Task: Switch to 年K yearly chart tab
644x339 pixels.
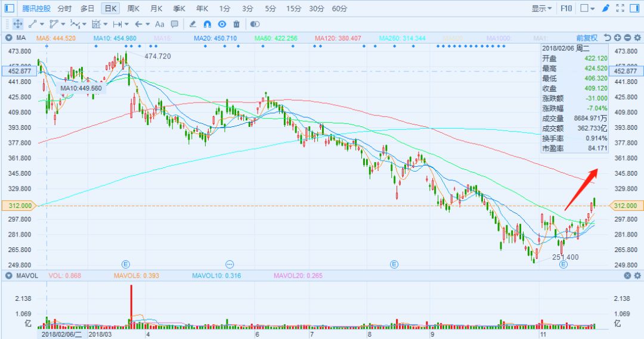Action: pyautogui.click(x=202, y=8)
